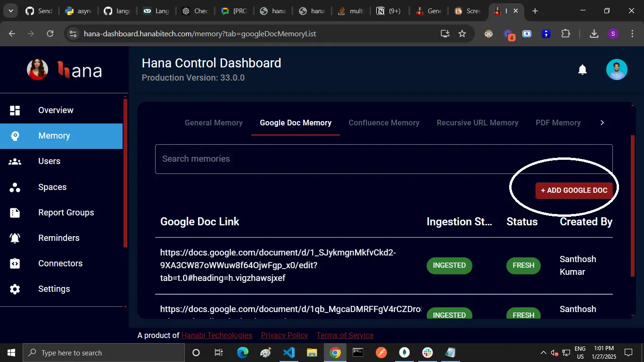Switch to the Notion browser tab
The image size is (644, 362).
388,11
